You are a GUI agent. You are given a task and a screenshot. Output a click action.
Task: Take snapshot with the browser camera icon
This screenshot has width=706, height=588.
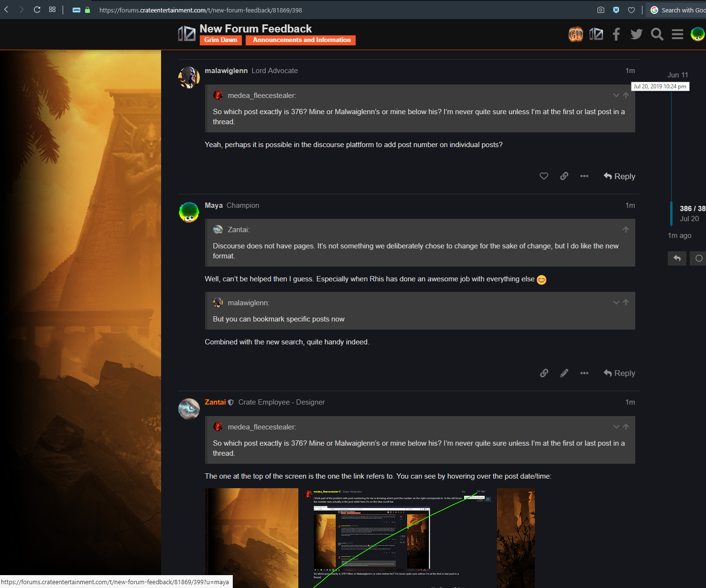click(601, 10)
